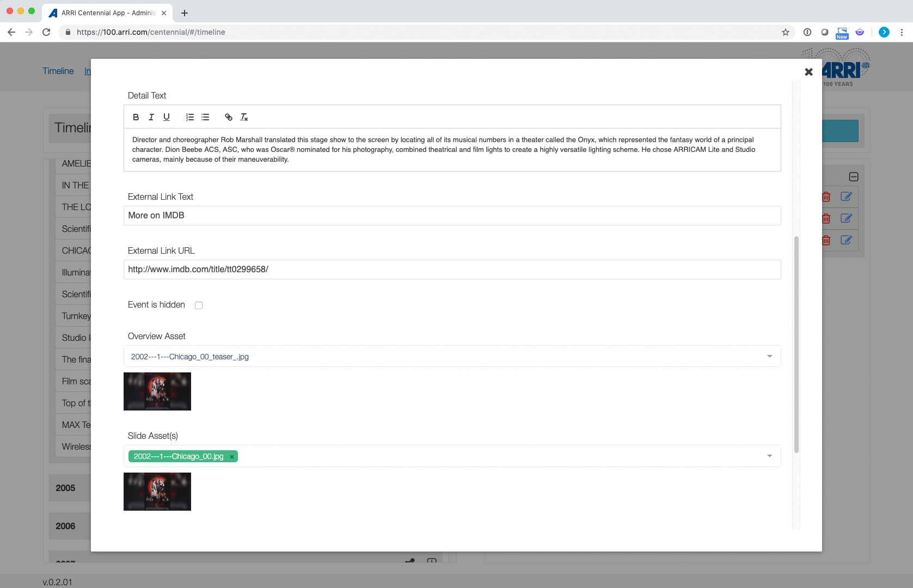Image resolution: width=913 pixels, height=588 pixels.
Task: Toggle bold formatting in Detail Text editor
Action: (136, 117)
